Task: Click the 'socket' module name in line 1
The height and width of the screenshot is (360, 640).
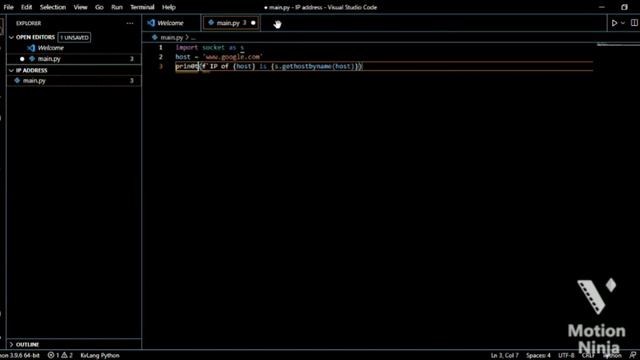Action: coord(213,47)
